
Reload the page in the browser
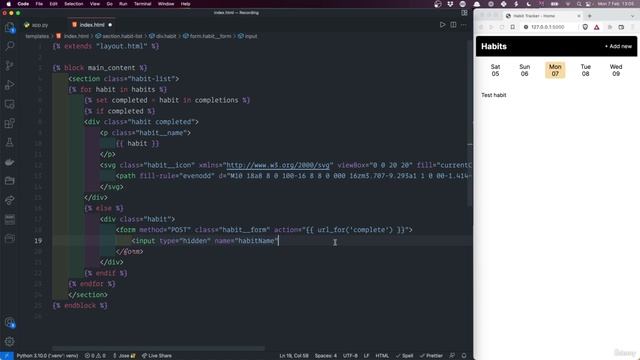[502, 27]
